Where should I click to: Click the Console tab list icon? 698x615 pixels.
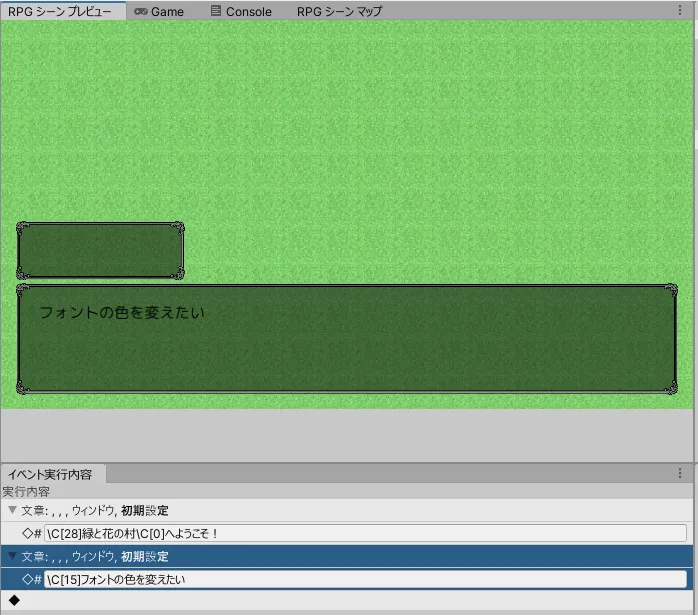pos(215,11)
